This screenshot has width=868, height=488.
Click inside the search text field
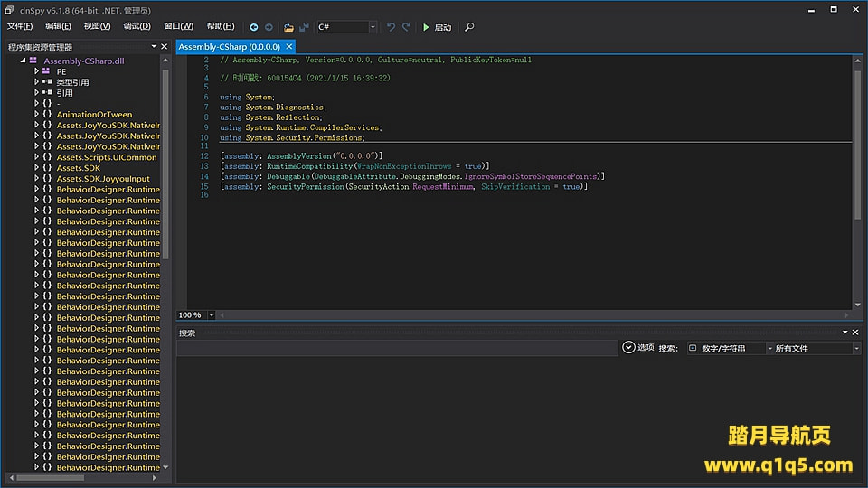click(x=396, y=348)
